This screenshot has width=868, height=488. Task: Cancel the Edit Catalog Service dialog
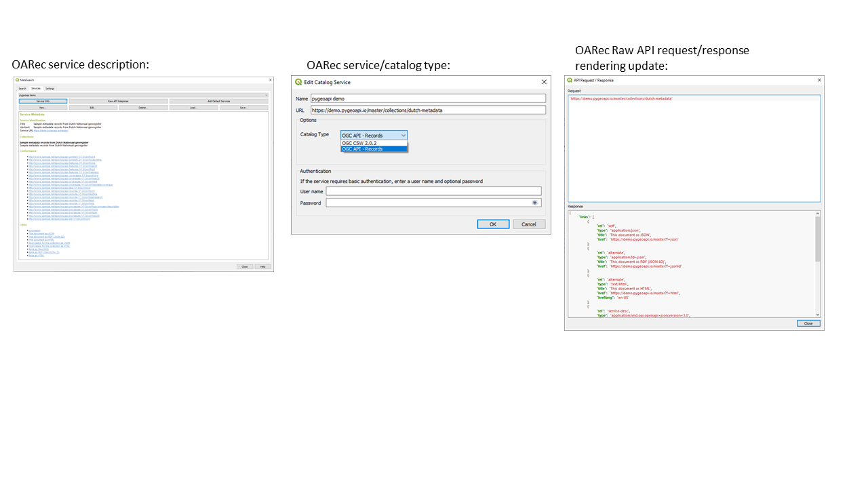[x=529, y=224]
